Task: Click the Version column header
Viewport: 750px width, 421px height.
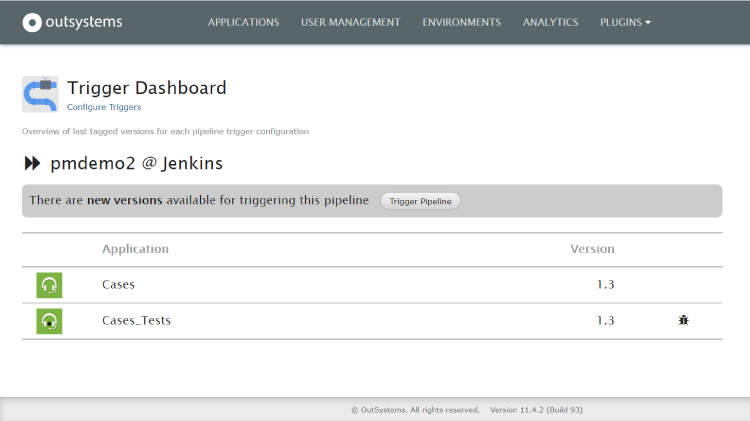Action: click(x=592, y=249)
